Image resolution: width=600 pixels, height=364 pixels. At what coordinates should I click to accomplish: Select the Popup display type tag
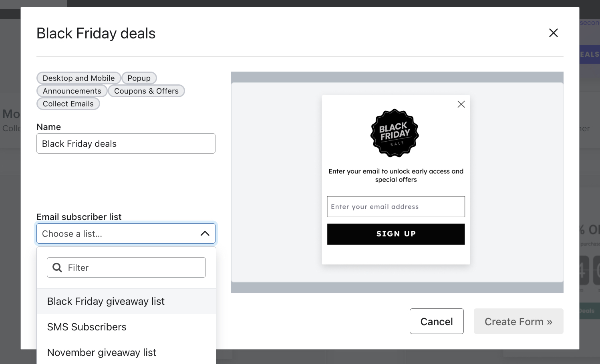[x=139, y=78]
